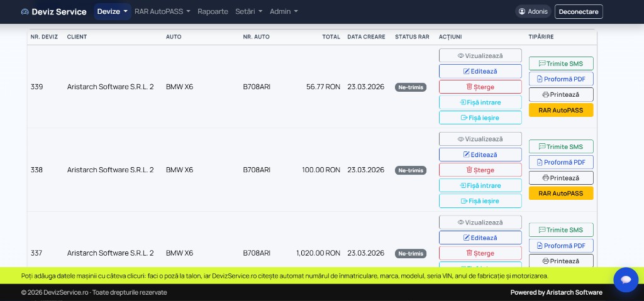
Task: Go to the Rapoarte menu item
Action: pyautogui.click(x=213, y=11)
